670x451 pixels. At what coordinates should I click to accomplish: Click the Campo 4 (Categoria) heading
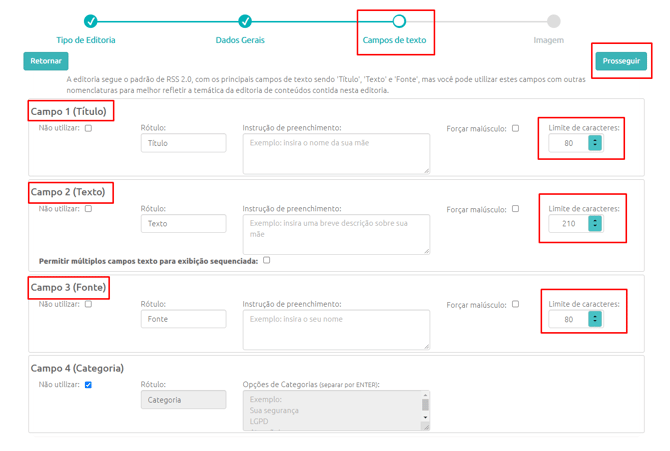[x=77, y=368]
